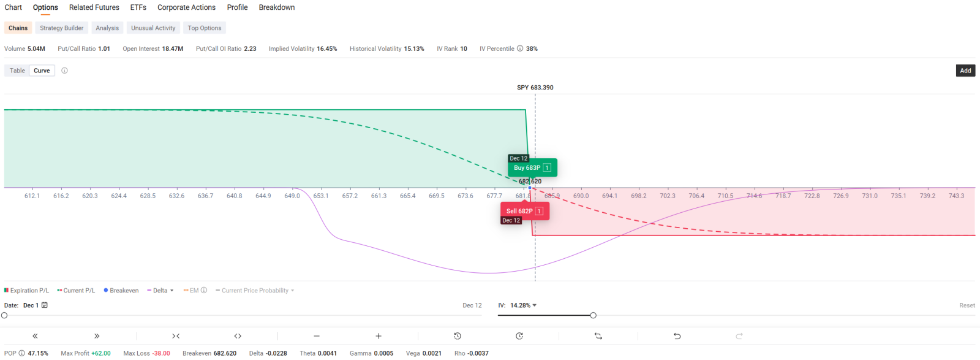Click the IV slider handle
Screen dimensions: 980x360
(x=593, y=315)
